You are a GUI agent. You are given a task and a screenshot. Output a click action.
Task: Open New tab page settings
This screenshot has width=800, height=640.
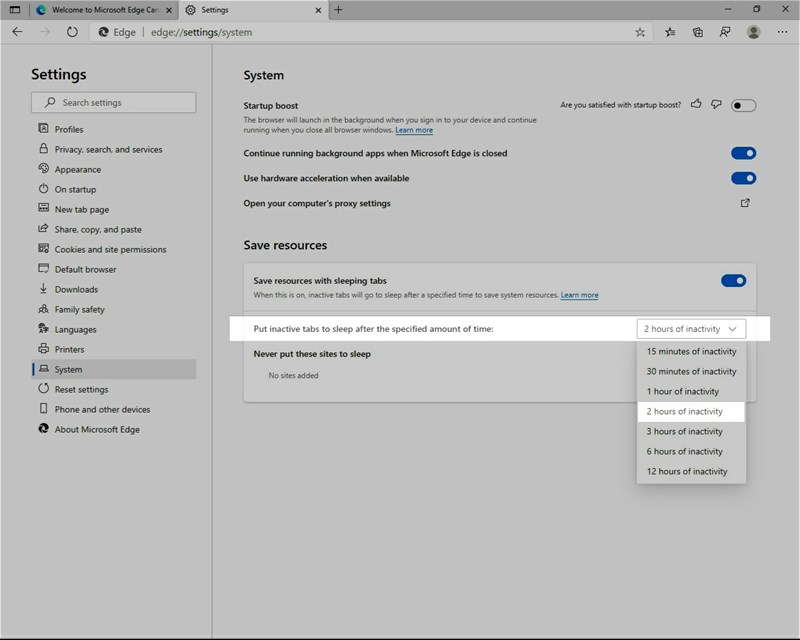coord(113,209)
